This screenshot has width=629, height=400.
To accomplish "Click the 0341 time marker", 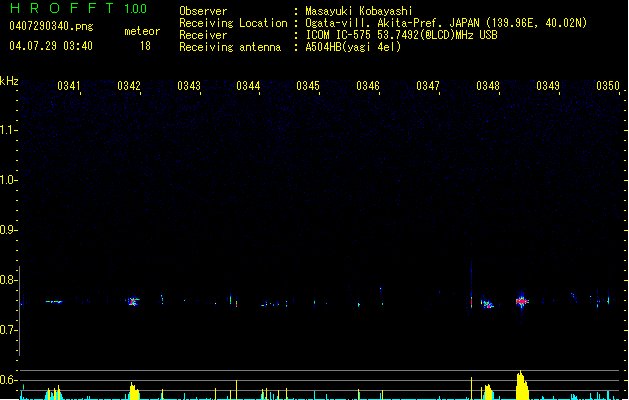I will (69, 86).
